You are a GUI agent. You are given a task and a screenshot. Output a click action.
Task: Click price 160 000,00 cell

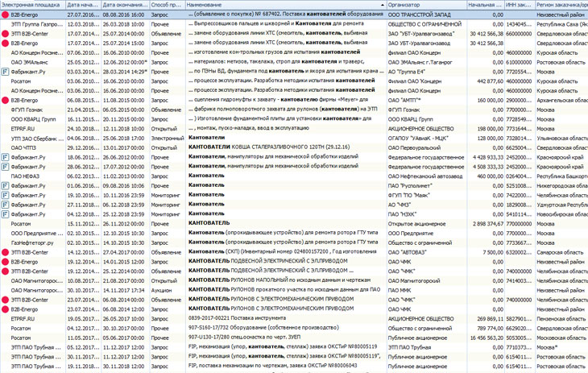pos(489,100)
